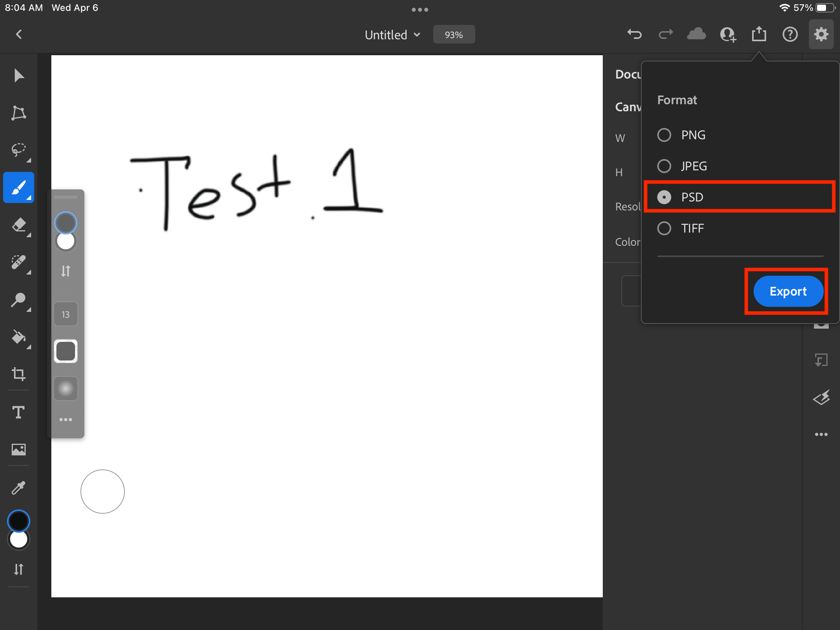This screenshot has width=840, height=630.
Task: Pick the Spot Healing brush tool
Action: (x=19, y=262)
